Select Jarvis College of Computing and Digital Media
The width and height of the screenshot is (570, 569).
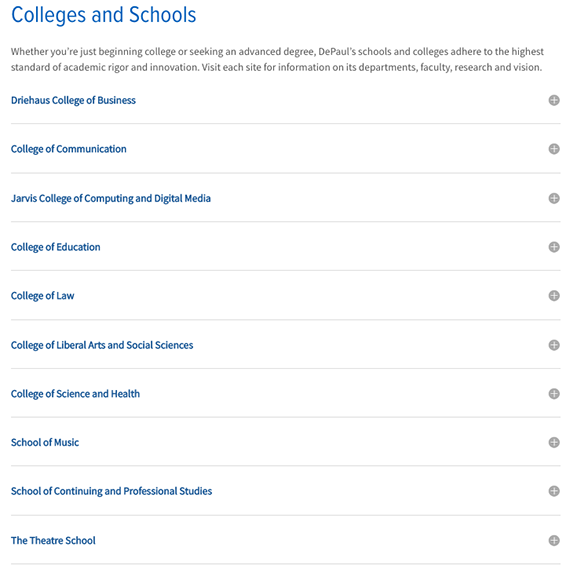[111, 199]
